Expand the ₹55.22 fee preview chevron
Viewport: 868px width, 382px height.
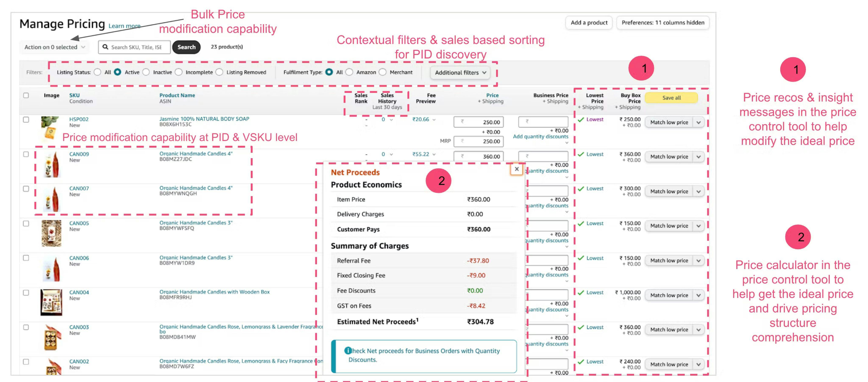(434, 154)
